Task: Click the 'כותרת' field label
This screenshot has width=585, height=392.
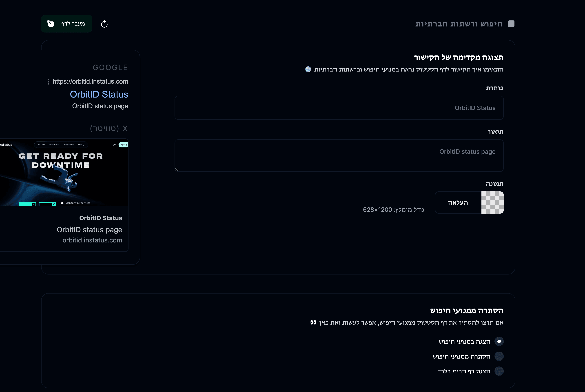Action: [x=494, y=88]
